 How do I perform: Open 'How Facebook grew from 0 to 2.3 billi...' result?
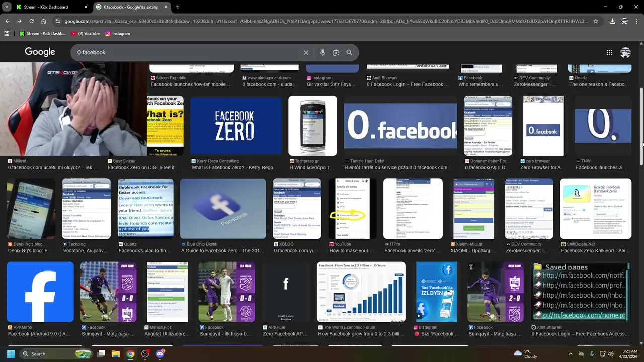point(360,334)
